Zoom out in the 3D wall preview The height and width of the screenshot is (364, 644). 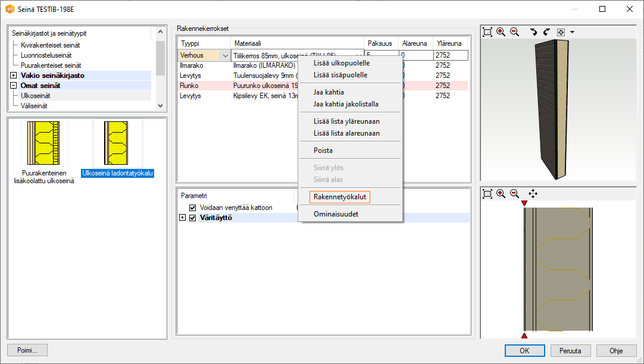(515, 32)
